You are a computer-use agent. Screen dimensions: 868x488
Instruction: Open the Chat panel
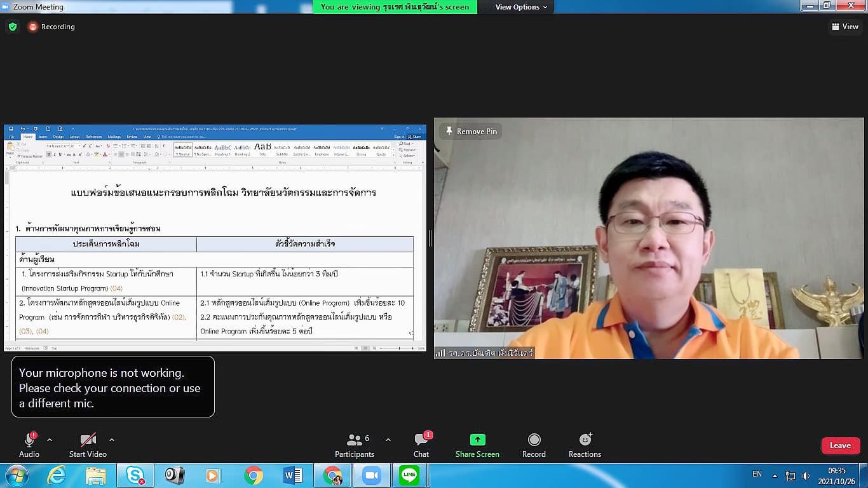421,440
